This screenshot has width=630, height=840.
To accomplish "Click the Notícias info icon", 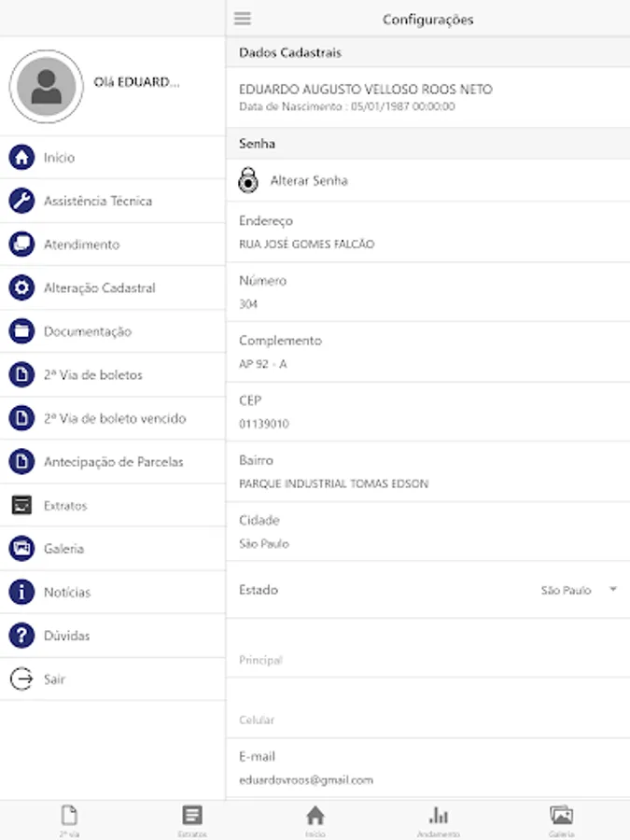I will point(21,592).
